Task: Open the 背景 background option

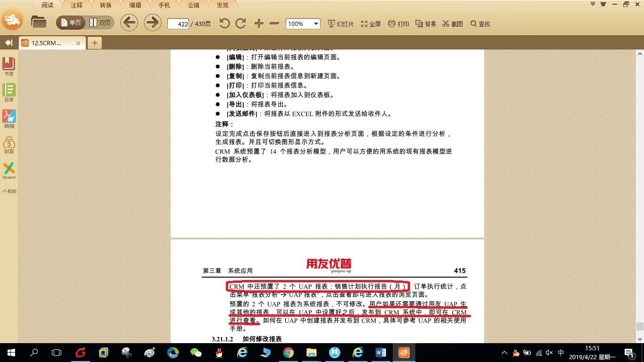Action: pos(426,24)
